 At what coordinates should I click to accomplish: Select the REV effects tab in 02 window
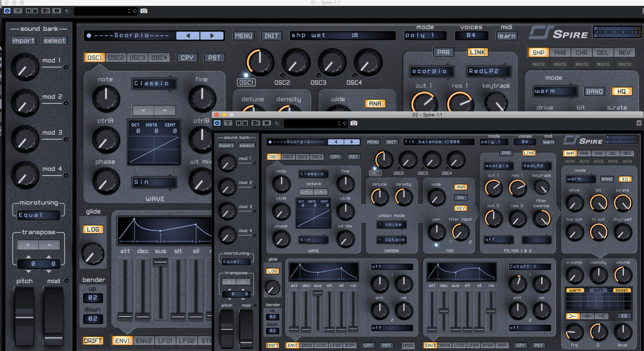(x=627, y=153)
